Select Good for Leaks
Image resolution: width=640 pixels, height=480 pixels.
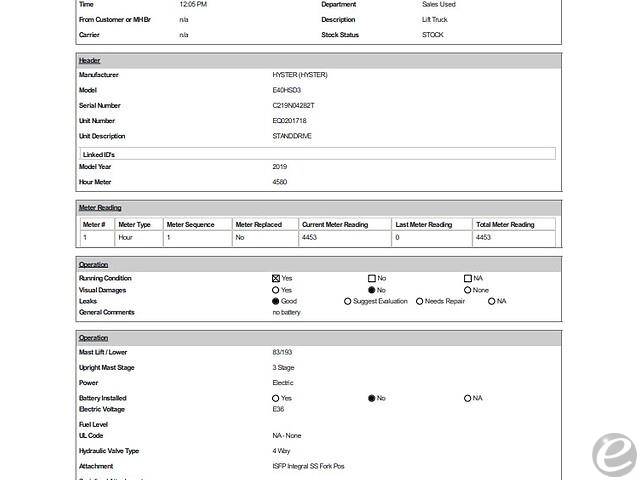(x=276, y=301)
